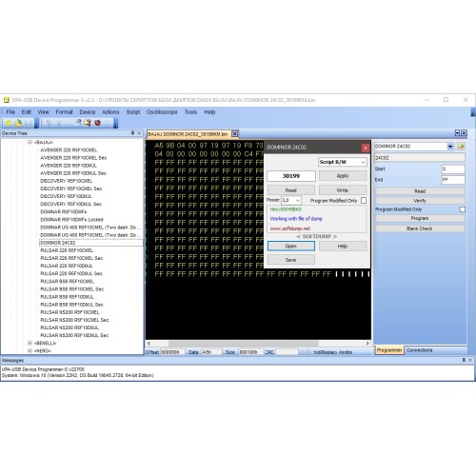Click Open in the script dialog
The width and height of the screenshot is (476, 476).
click(x=291, y=247)
